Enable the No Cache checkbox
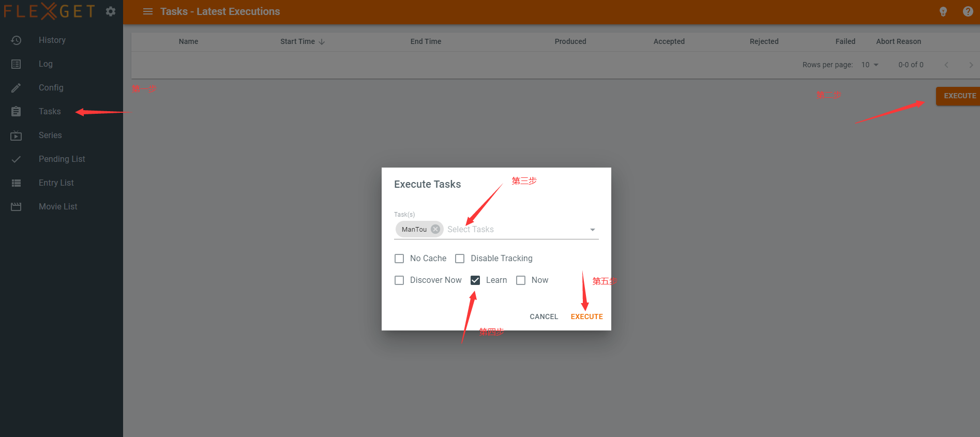This screenshot has height=437, width=980. coord(399,259)
